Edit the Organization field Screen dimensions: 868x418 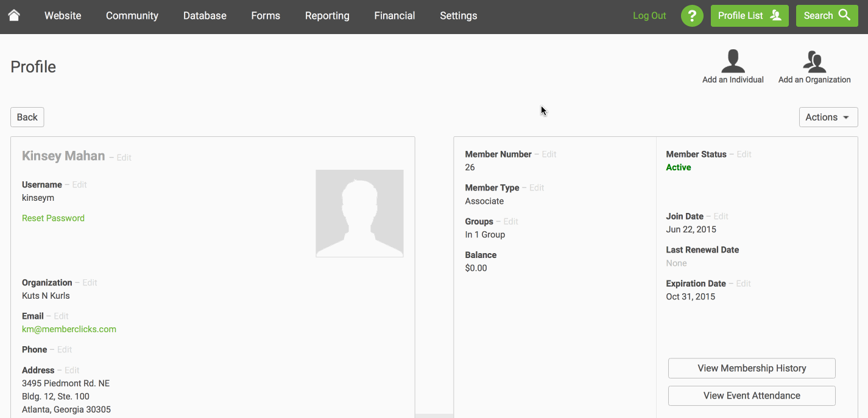coord(90,283)
